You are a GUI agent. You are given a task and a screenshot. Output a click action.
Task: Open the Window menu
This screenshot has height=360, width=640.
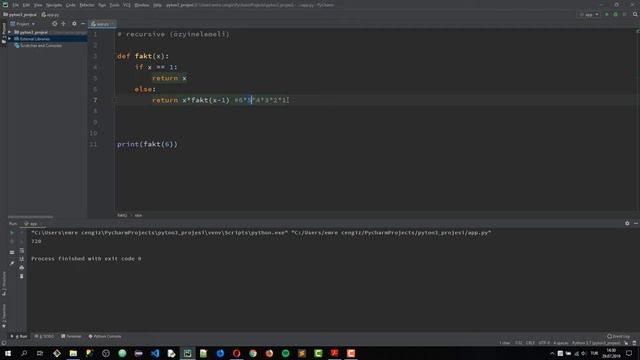[142, 5]
